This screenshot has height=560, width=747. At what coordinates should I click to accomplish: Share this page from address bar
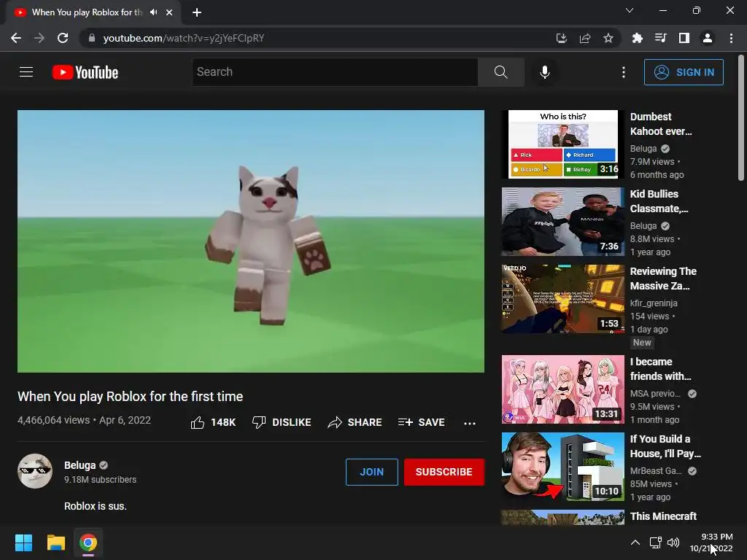pos(585,38)
